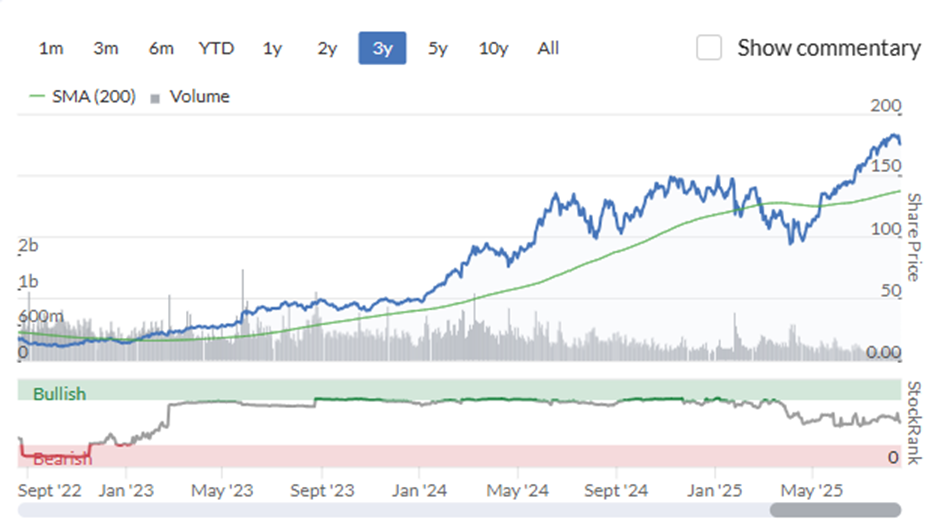Click the grey Volume legend square

click(155, 99)
